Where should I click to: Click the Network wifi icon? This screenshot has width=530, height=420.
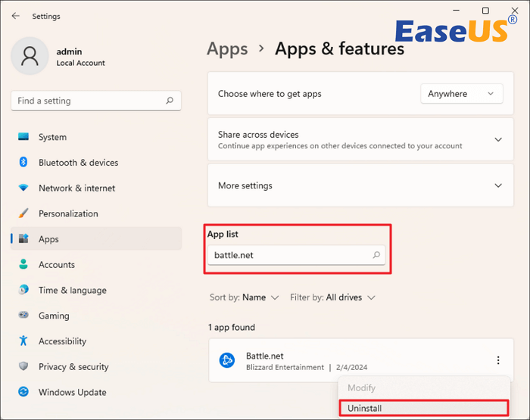[x=23, y=188]
